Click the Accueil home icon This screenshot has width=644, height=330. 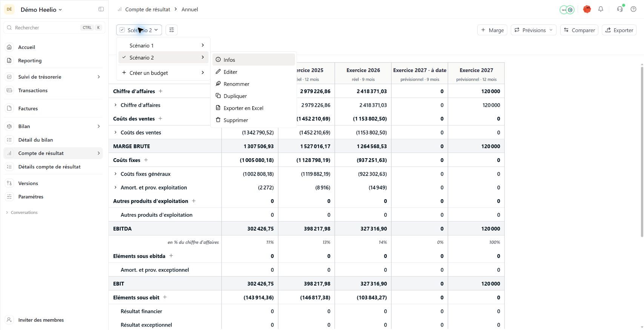[9, 47]
